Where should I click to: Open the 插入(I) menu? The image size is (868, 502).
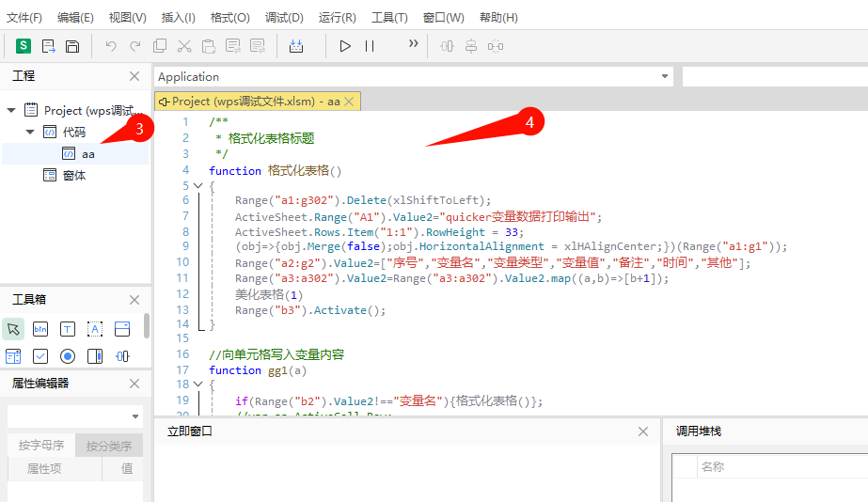179,18
